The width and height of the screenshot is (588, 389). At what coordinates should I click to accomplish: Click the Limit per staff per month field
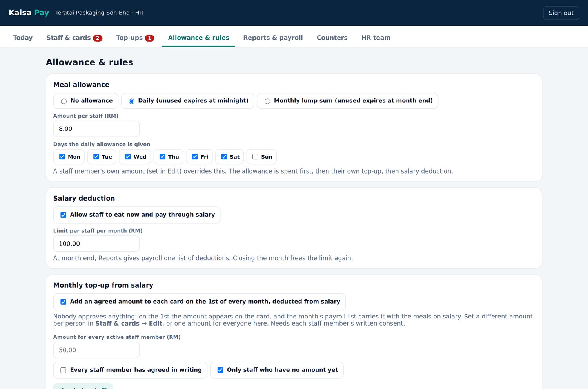coord(96,244)
